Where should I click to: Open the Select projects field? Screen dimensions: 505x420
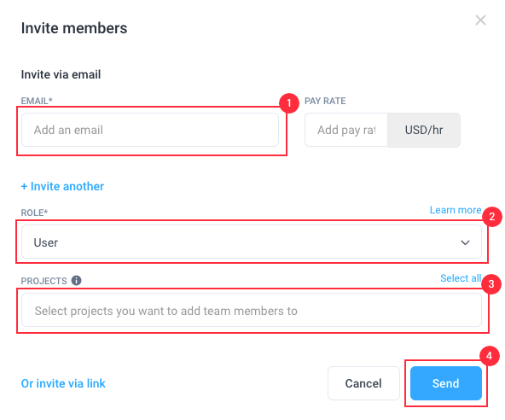(x=251, y=310)
